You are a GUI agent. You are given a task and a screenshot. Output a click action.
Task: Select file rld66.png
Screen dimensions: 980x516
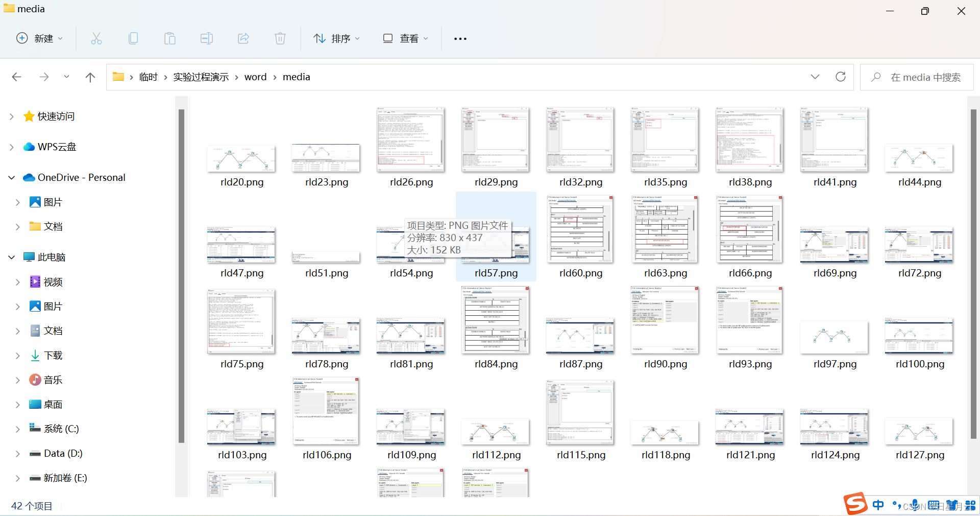pos(750,238)
